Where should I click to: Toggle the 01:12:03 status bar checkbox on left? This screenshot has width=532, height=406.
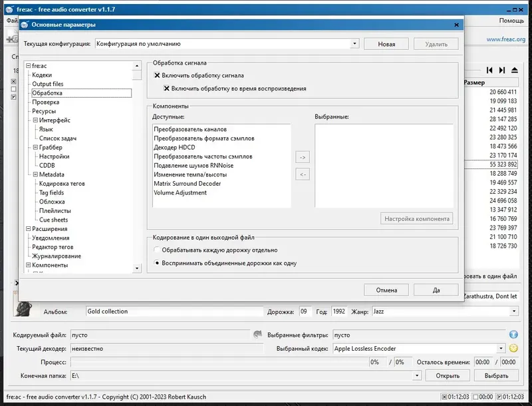pyautogui.click(x=444, y=397)
